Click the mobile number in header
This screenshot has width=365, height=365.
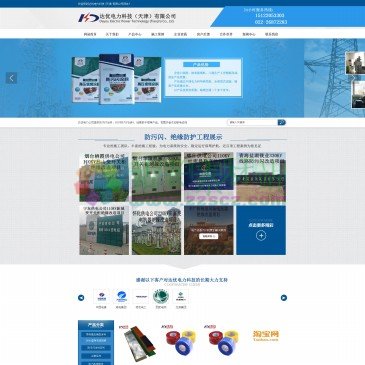[270, 15]
